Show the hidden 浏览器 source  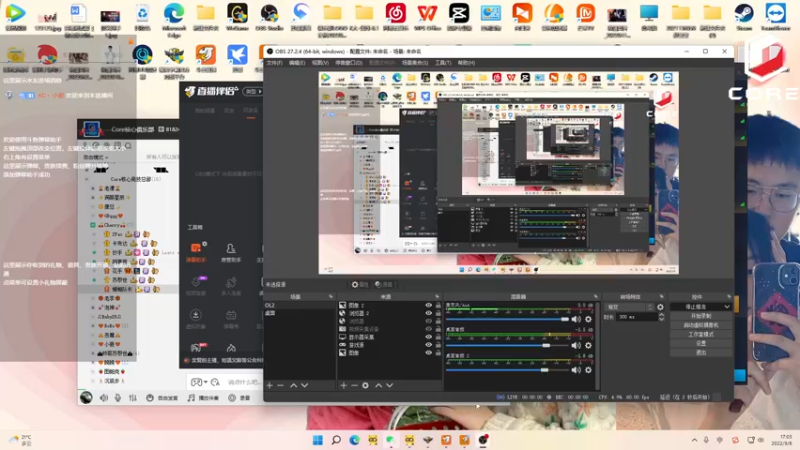429,321
